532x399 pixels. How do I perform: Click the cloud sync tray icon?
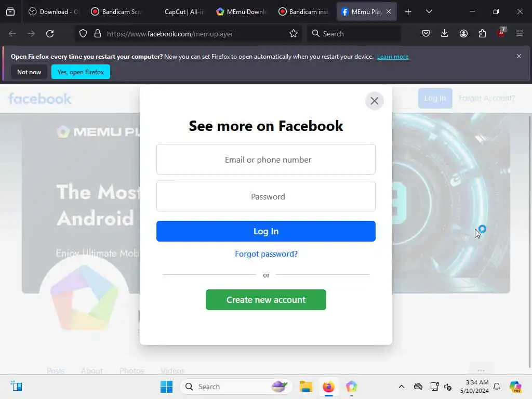click(x=418, y=387)
